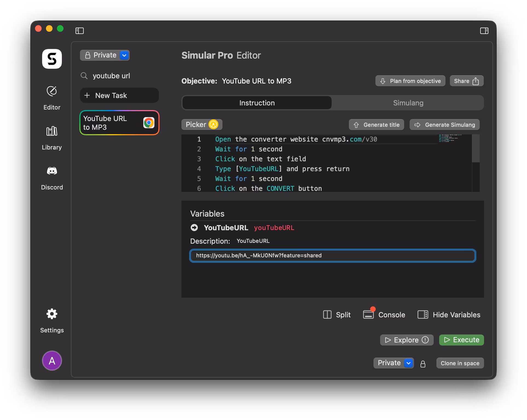The height and width of the screenshot is (420, 527).
Task: Click the YouTube URL value input field
Action: click(x=332, y=255)
